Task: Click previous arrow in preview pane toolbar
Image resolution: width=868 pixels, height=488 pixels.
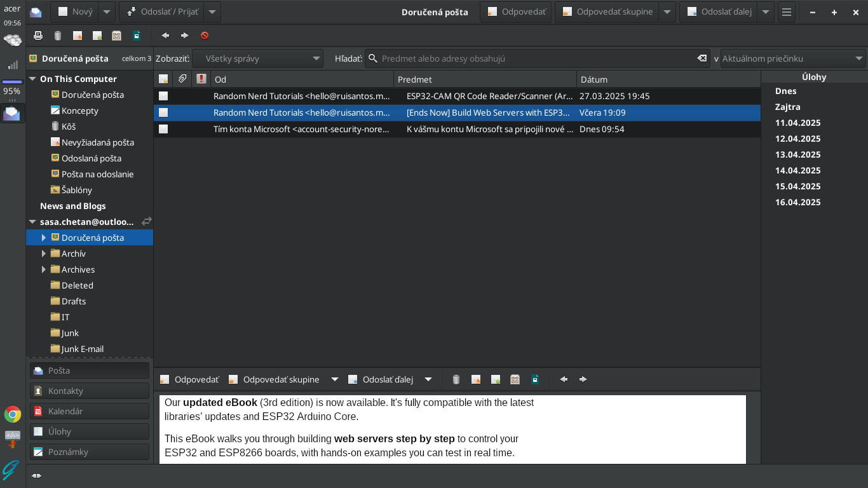Action: [564, 379]
